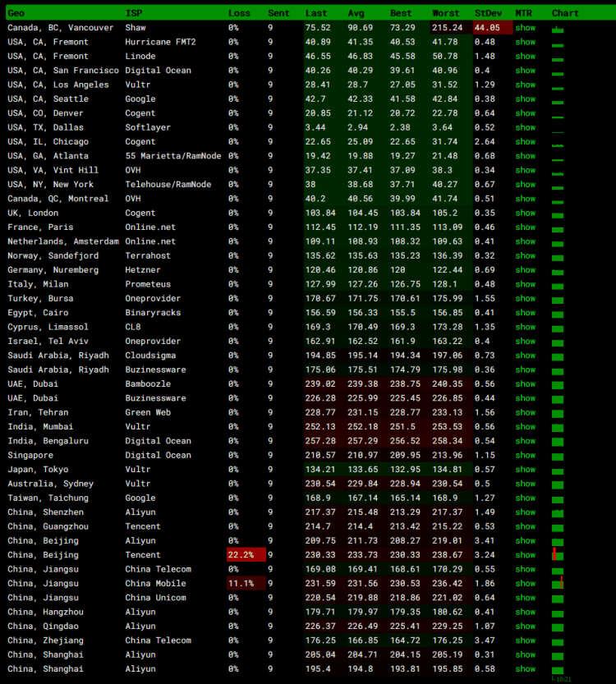This screenshot has height=684, width=616.
Task: Click 'Binaryracks' ISP cell
Action: [x=153, y=313]
